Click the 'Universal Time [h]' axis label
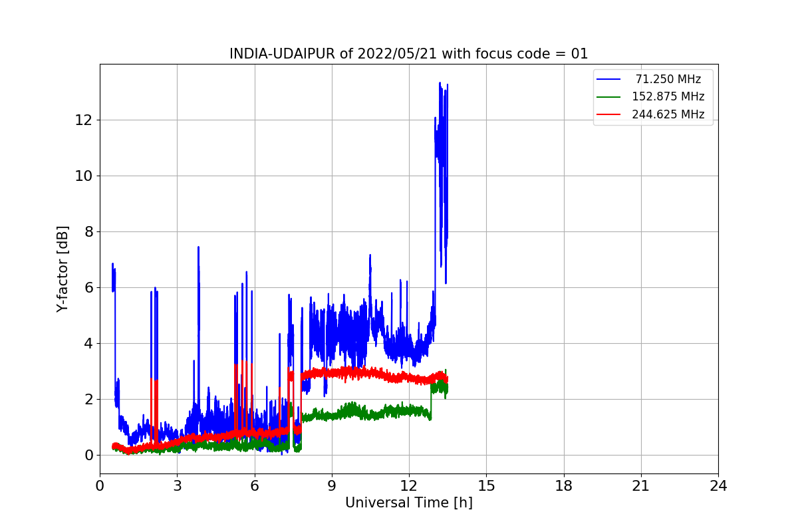The height and width of the screenshot is (532, 798). (409, 503)
